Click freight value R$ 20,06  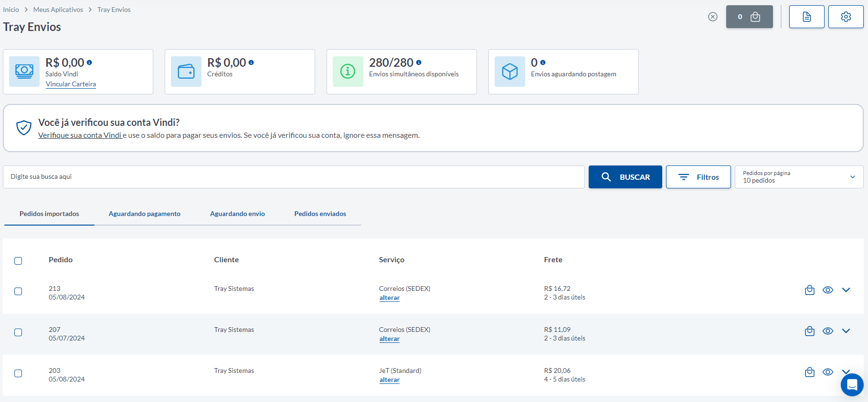[x=557, y=371]
